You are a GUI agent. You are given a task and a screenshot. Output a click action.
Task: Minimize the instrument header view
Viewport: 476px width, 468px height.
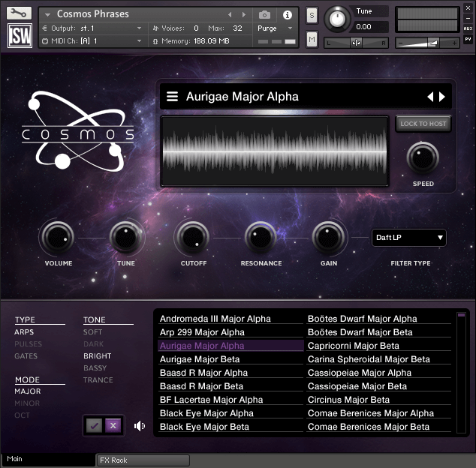[468, 18]
